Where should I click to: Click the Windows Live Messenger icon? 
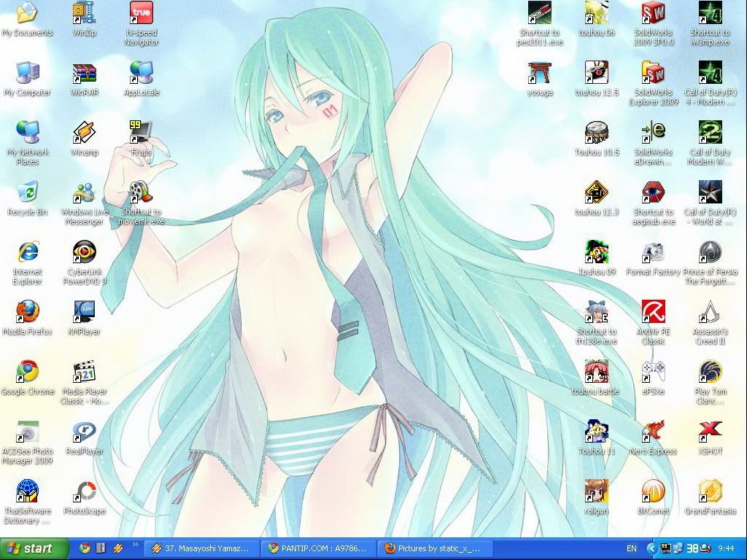85,192
